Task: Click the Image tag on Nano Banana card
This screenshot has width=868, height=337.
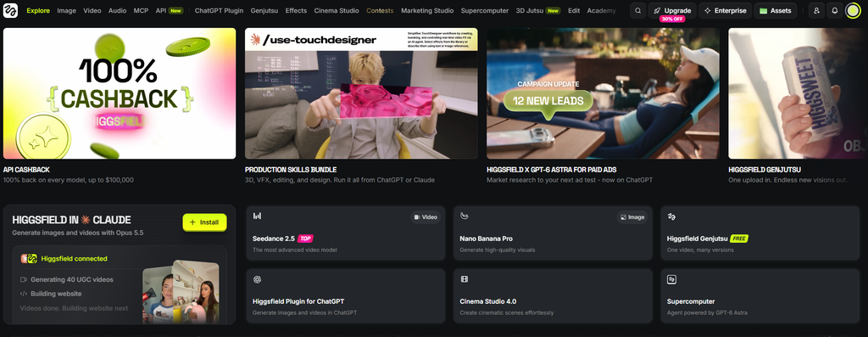Action: coord(632,217)
